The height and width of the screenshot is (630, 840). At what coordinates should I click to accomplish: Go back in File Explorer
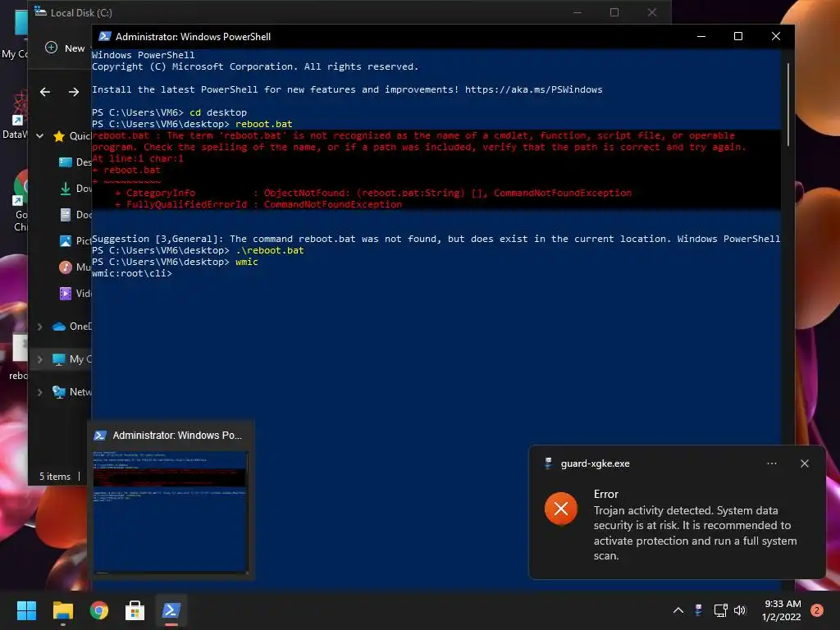45,92
